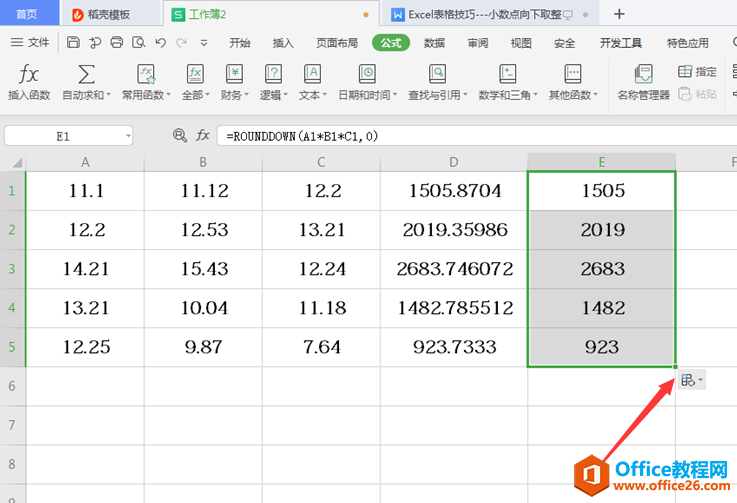
Task: Switch to the Insert (插入) ribbon tab
Action: click(283, 43)
